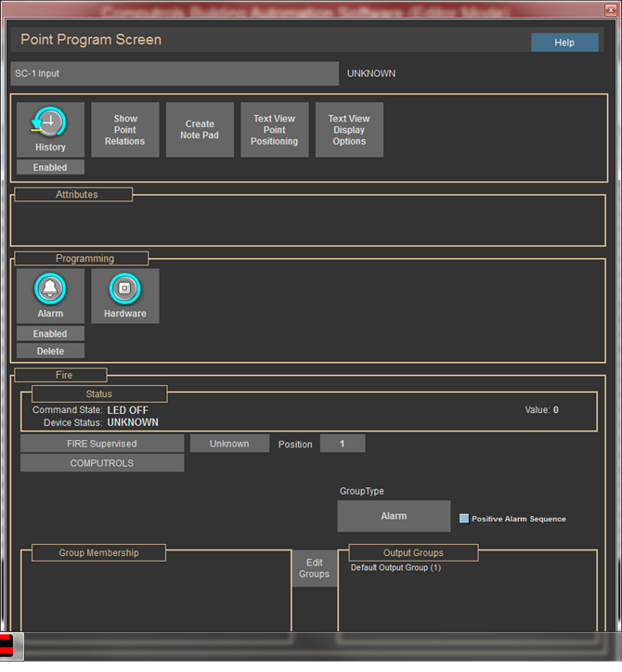Viewport: 622px width, 672px height.
Task: Click the Attributes section header
Action: coord(76,195)
